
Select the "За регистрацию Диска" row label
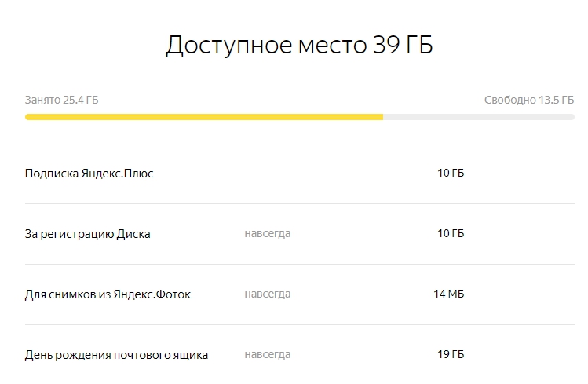pyautogui.click(x=87, y=234)
